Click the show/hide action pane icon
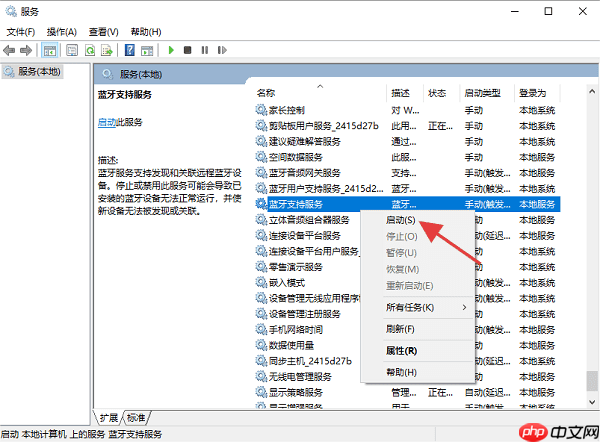The image size is (600, 442). click(147, 50)
